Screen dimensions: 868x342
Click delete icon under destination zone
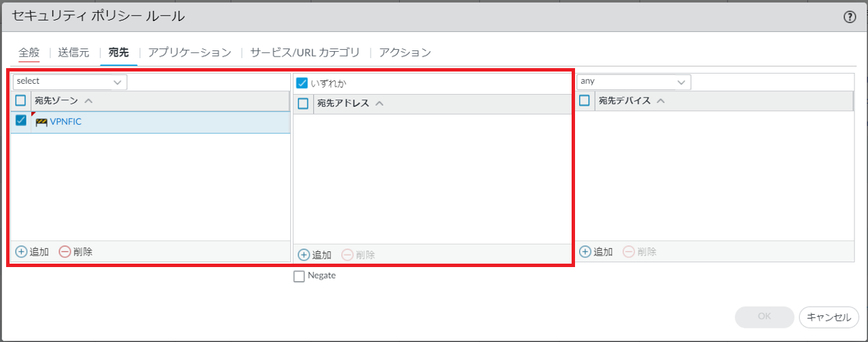(x=65, y=251)
